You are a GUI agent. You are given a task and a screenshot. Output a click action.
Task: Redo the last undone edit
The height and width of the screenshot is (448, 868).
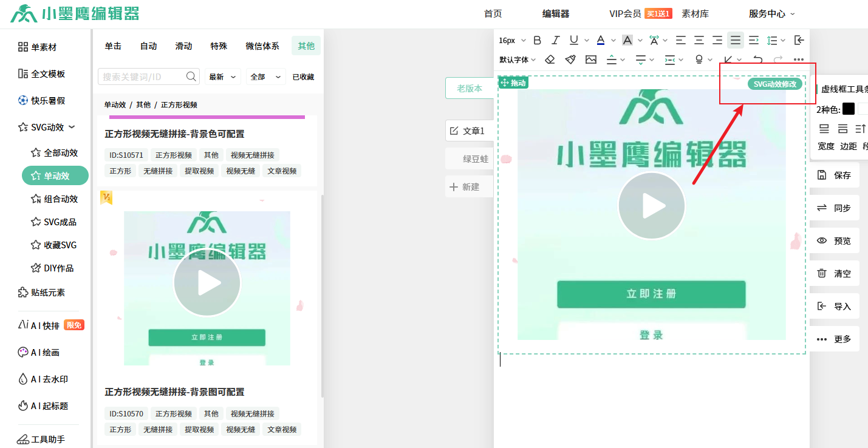[x=778, y=59]
